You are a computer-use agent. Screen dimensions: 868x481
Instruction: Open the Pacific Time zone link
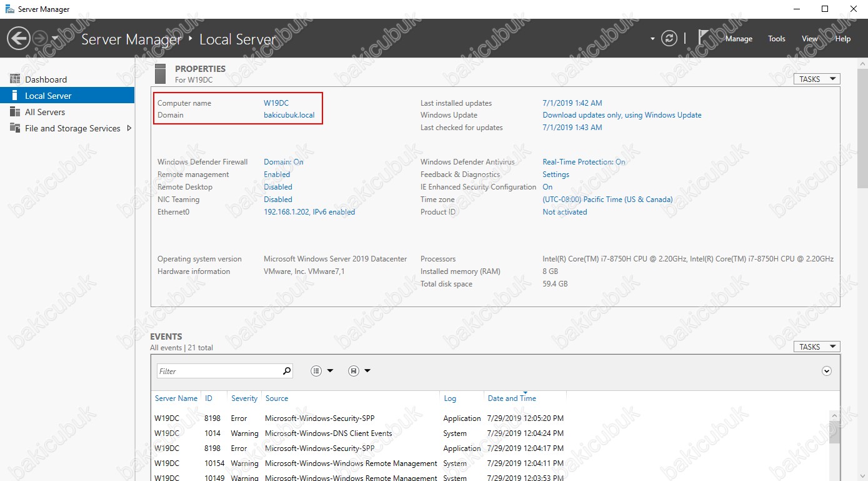(x=607, y=200)
